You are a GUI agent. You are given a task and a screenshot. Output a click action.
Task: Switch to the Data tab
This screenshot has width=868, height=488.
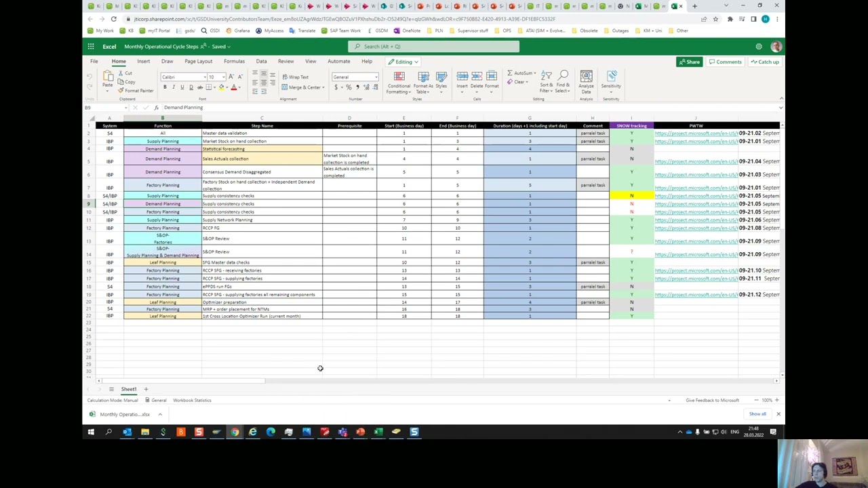pyautogui.click(x=261, y=62)
